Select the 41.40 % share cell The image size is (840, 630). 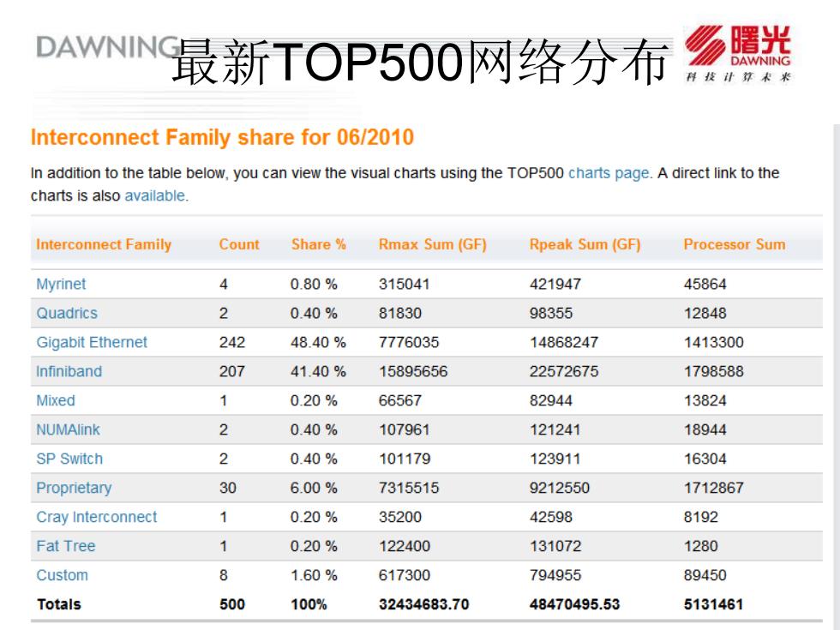coord(318,371)
